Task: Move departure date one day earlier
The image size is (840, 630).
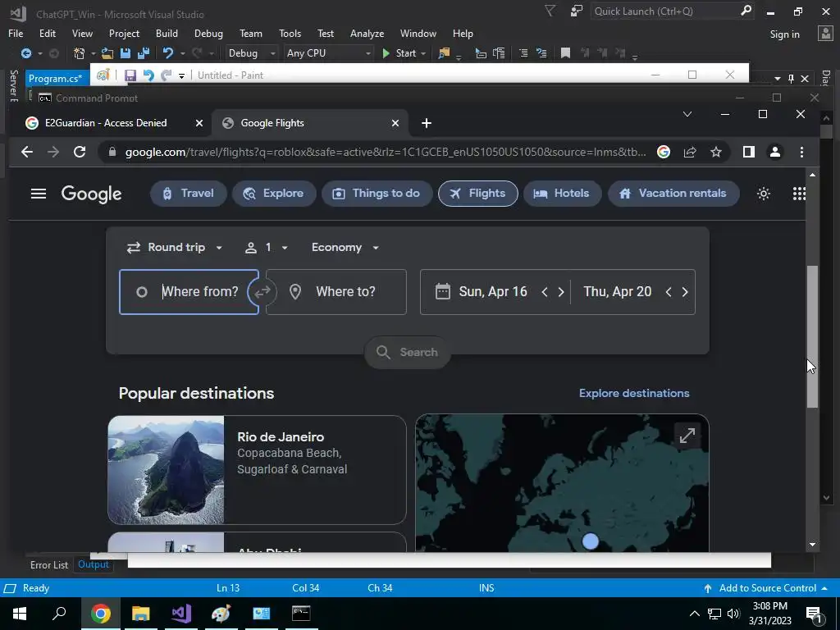Action: 545,292
